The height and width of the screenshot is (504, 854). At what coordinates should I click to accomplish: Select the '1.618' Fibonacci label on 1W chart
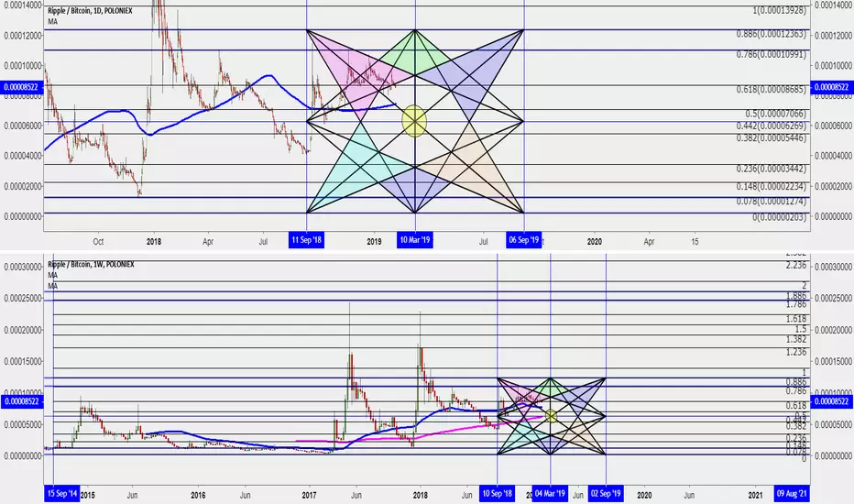(x=796, y=319)
